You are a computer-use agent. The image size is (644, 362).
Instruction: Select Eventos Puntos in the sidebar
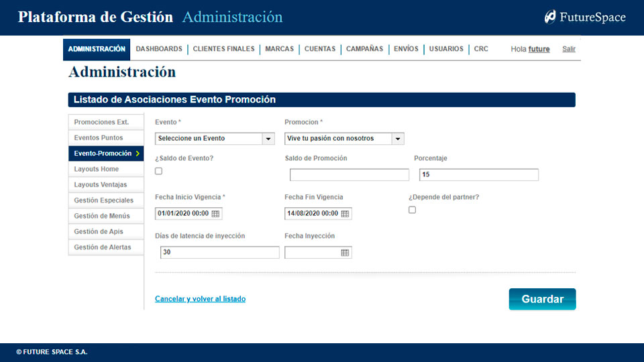click(106, 137)
